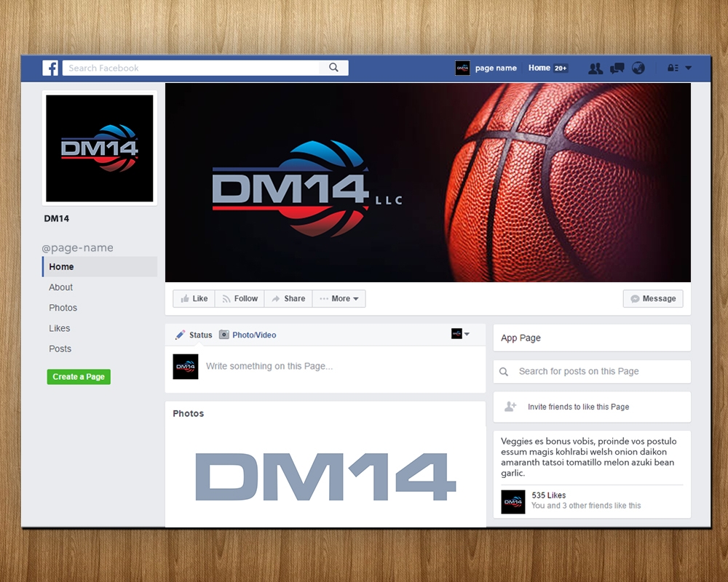Click the Photo/Video camera icon
Screen dimensions: 728x582
tap(223, 335)
